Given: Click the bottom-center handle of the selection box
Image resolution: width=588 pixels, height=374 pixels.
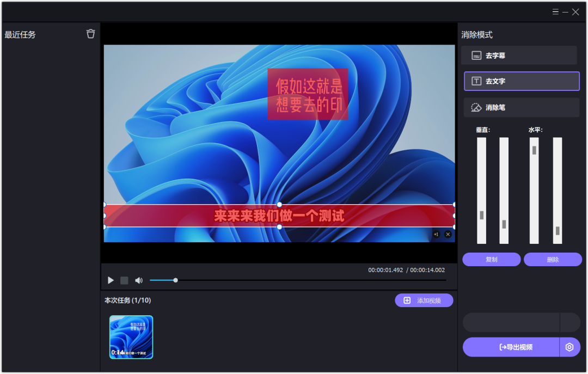Looking at the screenshot, I should tap(279, 227).
